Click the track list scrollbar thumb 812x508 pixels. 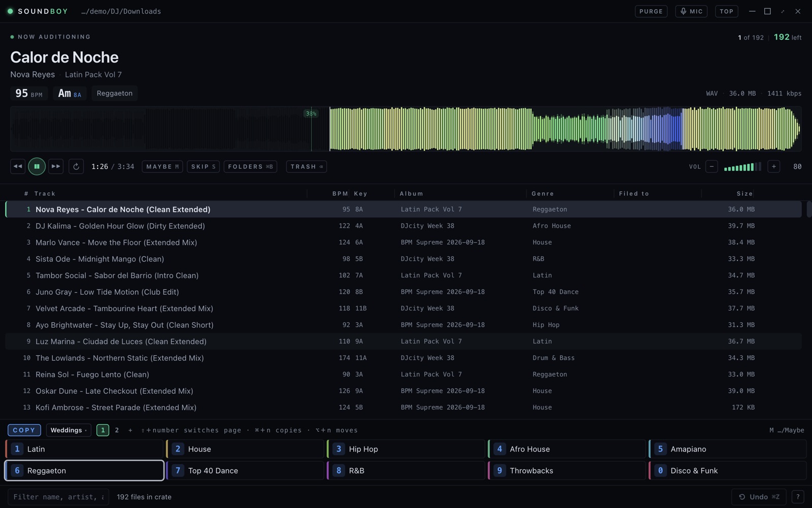coord(809,209)
